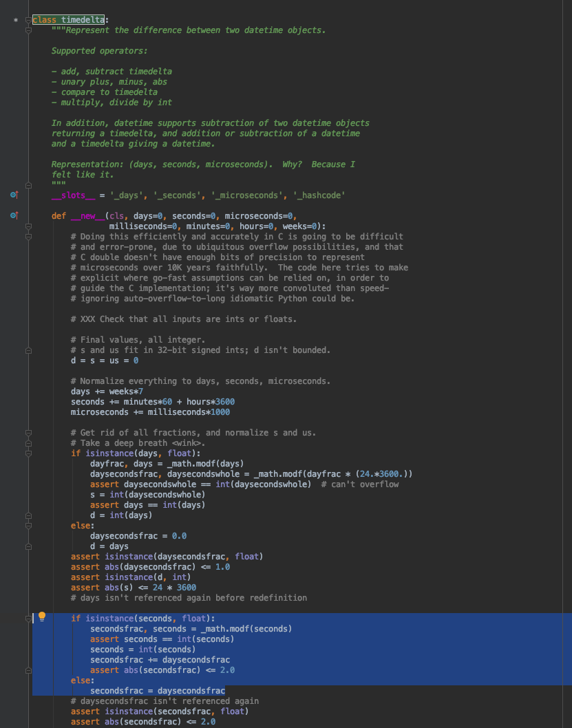Toggle the fold marker at 'Take a deep breath'
This screenshot has height=728, width=572.
[x=28, y=443]
